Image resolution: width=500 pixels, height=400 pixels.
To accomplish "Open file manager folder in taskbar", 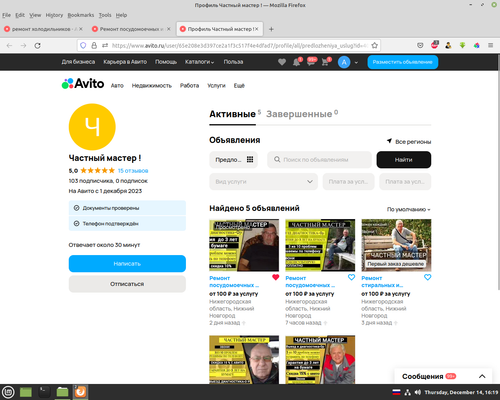I will coord(62,392).
